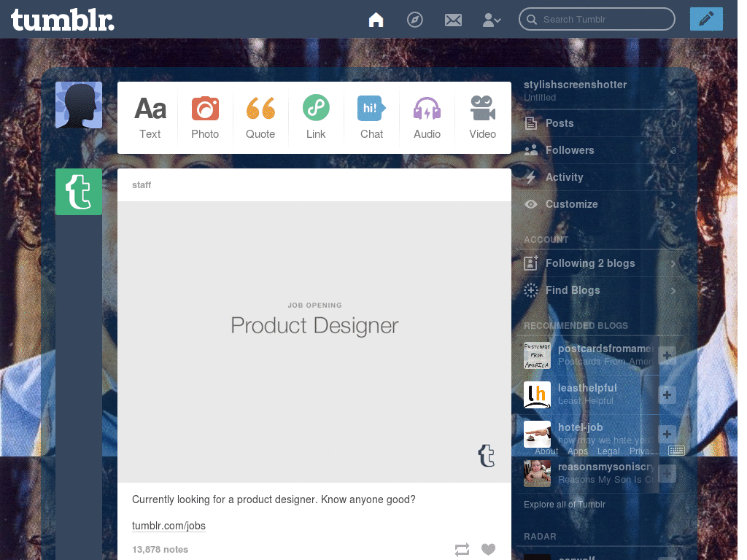
Task: Click the tumblr logo
Action: [x=63, y=20]
